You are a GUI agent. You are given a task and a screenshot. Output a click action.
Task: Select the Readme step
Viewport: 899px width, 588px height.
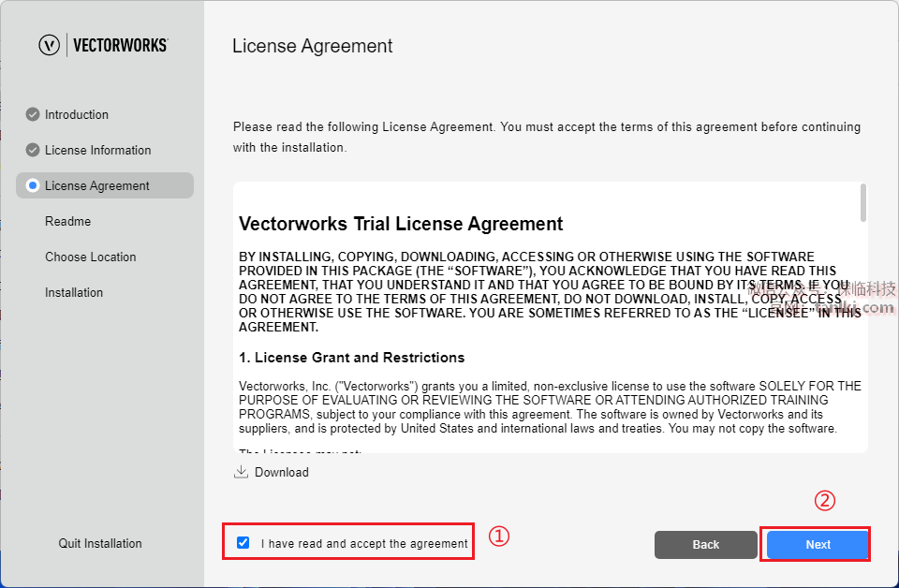click(x=68, y=221)
